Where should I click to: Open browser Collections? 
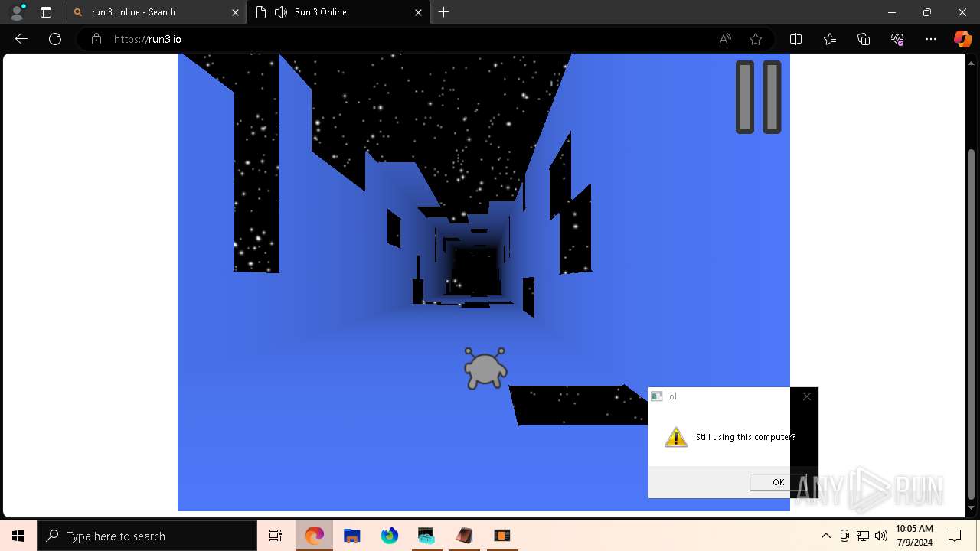click(x=864, y=39)
